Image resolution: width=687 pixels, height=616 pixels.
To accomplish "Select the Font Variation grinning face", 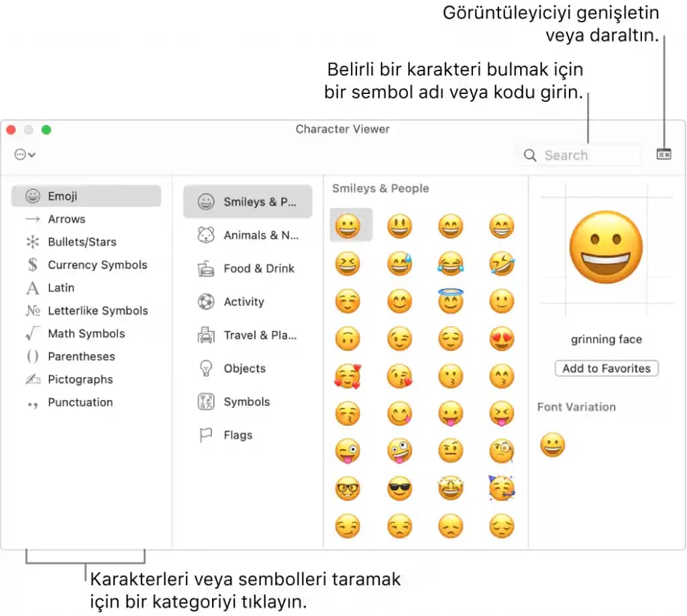I will pyautogui.click(x=553, y=444).
